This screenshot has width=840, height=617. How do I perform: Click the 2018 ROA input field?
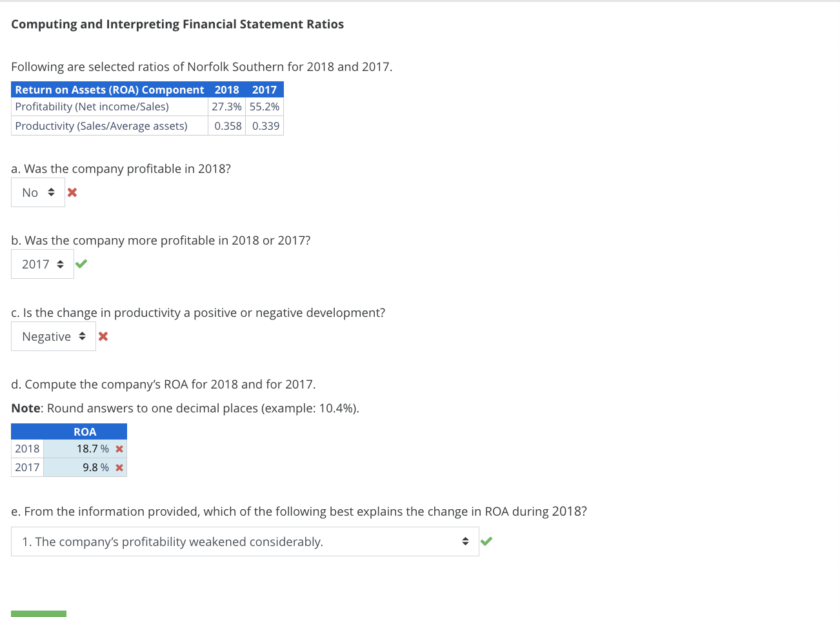[x=84, y=448]
